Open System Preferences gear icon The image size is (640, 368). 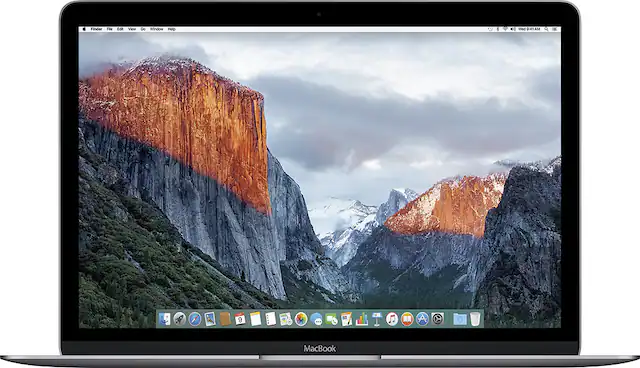438,319
